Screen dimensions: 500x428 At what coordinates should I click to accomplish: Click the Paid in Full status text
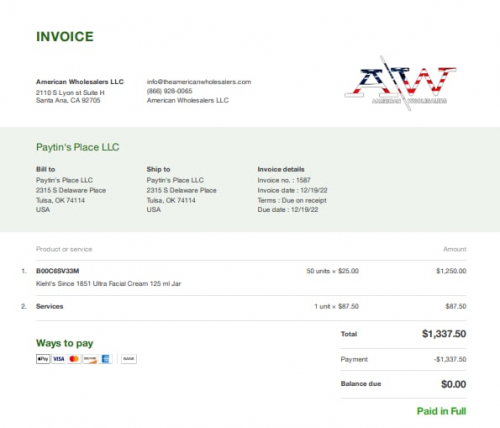(x=441, y=411)
